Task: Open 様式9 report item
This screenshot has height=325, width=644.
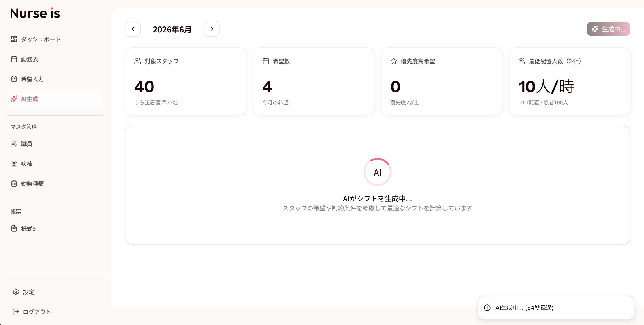Action: [x=55, y=228]
